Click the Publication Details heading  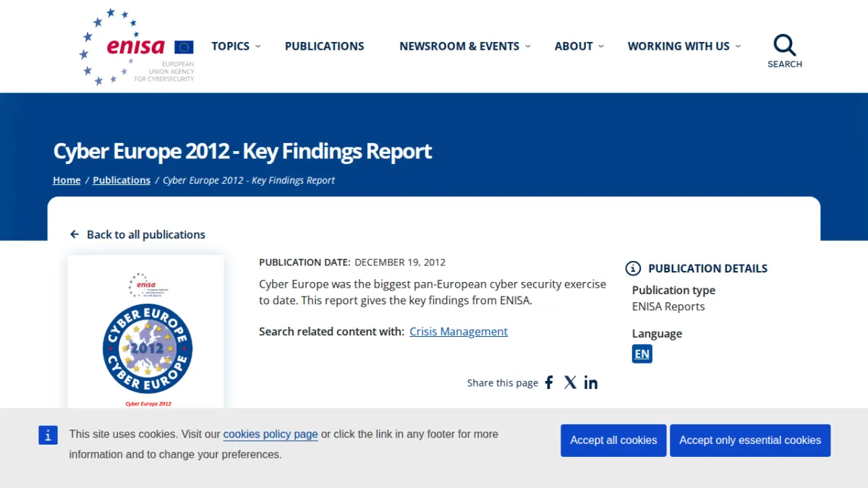click(x=708, y=268)
